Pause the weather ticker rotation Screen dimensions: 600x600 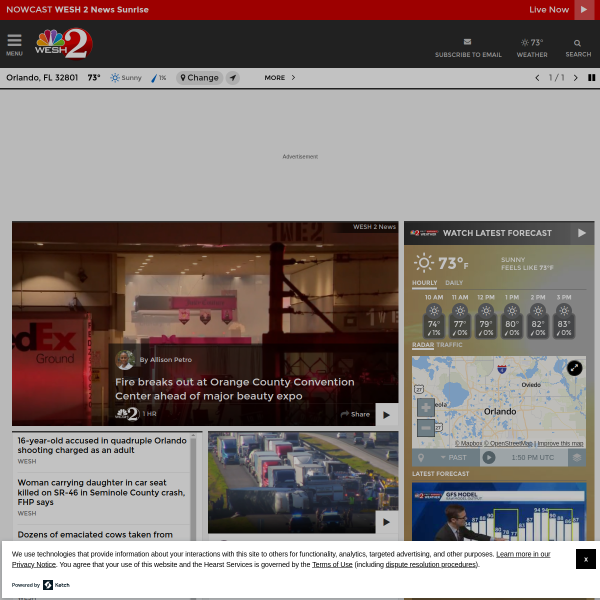point(591,77)
